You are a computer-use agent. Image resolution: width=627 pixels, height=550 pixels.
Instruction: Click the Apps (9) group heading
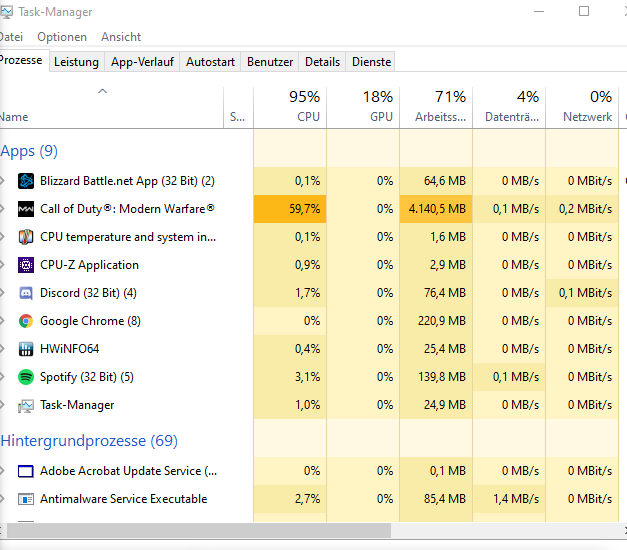(29, 151)
